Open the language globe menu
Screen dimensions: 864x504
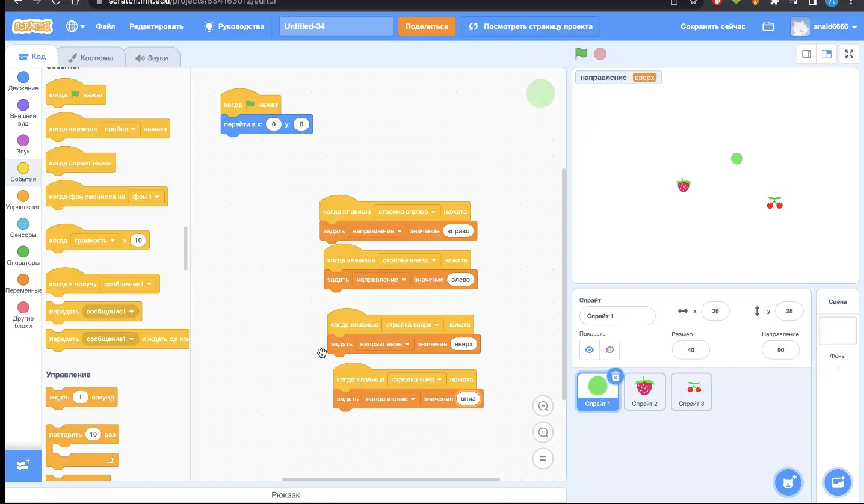click(75, 26)
